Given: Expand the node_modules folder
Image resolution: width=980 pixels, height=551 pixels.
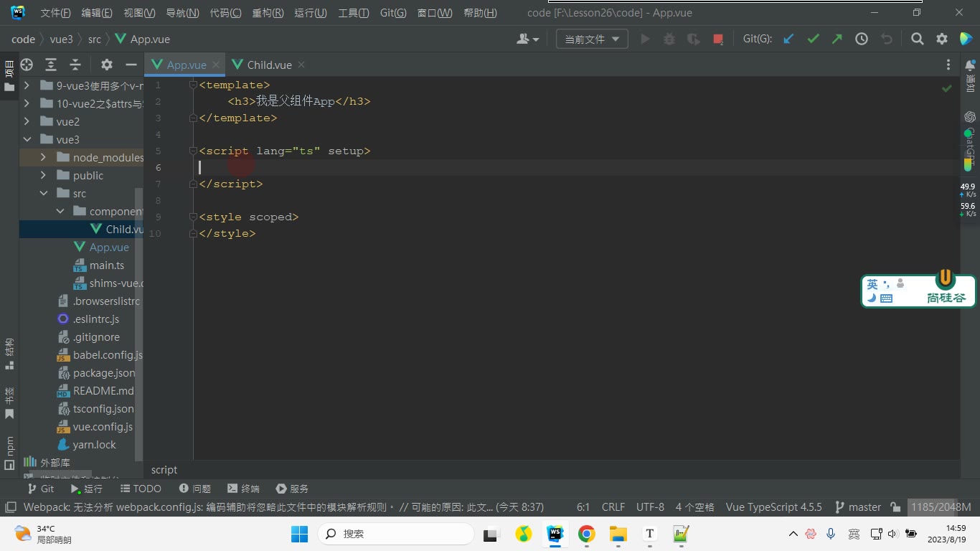Looking at the screenshot, I should click(x=43, y=157).
